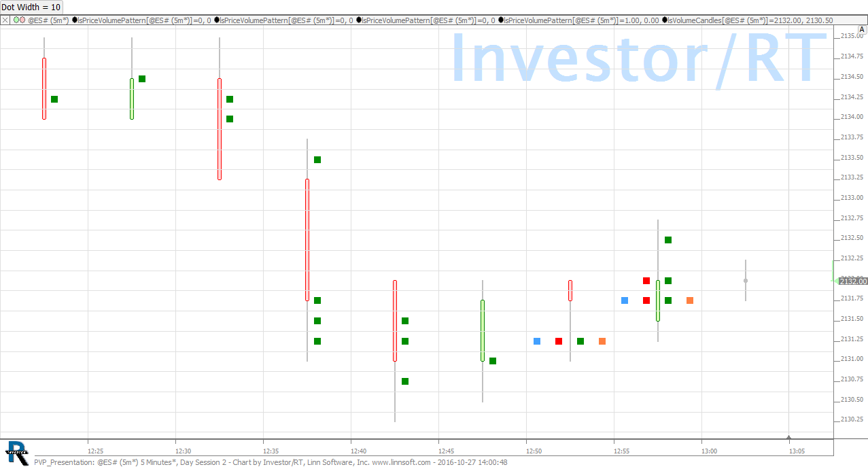This screenshot has width=868, height=467.
Task: Select the green dot at 2130.75
Action: 405,381
